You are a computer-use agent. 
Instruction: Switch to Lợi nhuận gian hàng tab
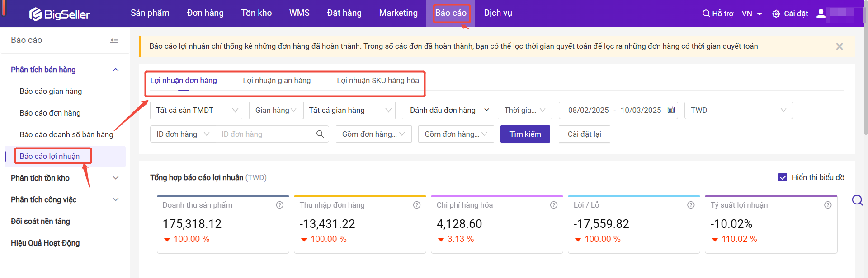(277, 80)
